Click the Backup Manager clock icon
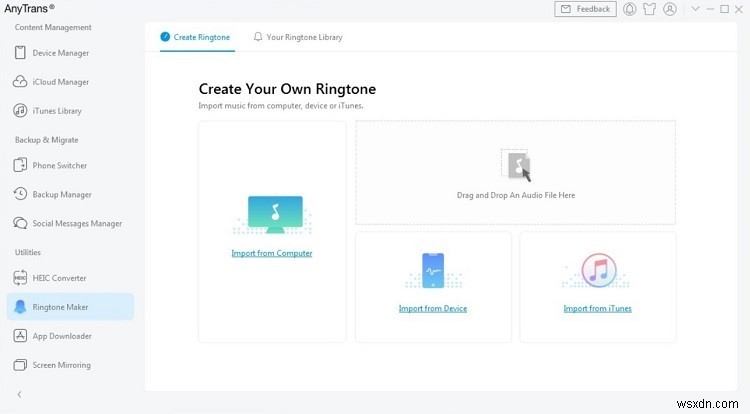 (x=20, y=194)
